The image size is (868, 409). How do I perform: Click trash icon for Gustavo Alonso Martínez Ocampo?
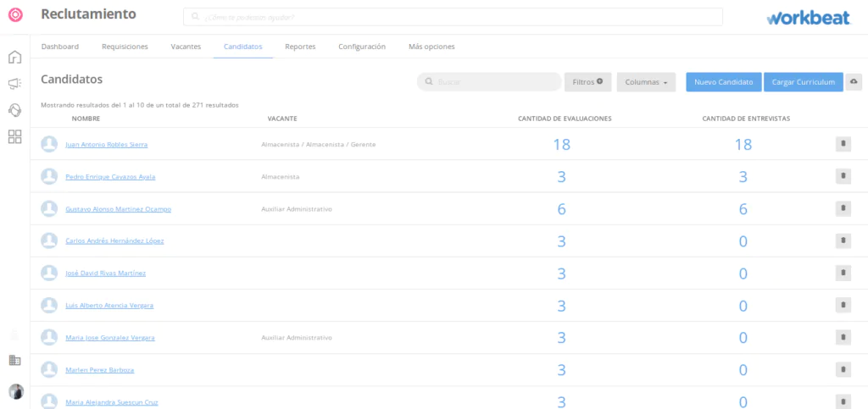tap(843, 208)
